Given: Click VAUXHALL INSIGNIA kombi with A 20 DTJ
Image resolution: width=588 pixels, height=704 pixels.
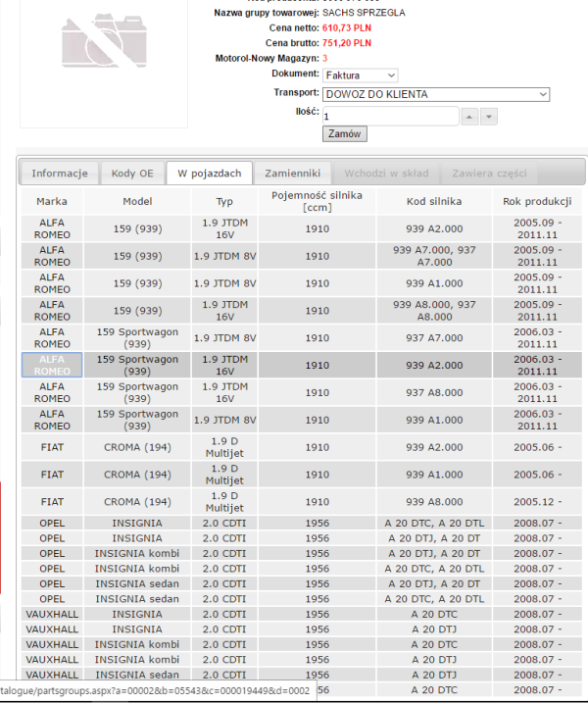Looking at the screenshot, I should (137, 660).
